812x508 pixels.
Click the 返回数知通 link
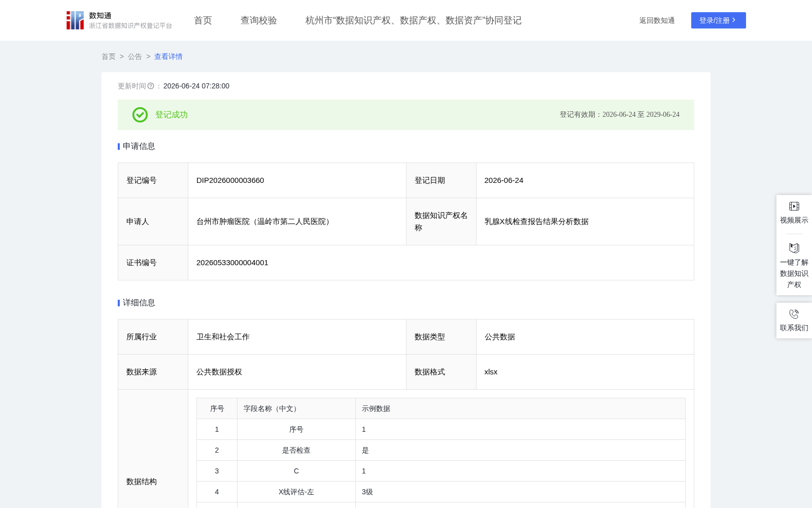pos(657,20)
